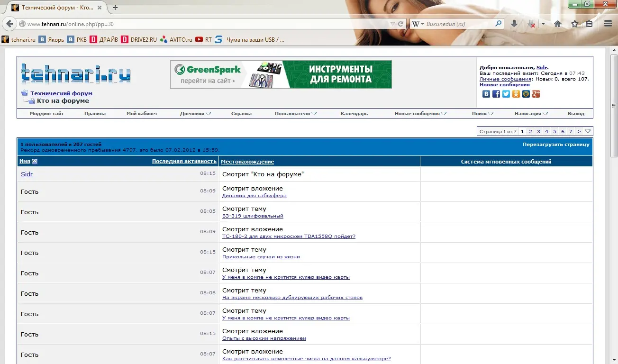Share the page via the Google+ icon
The width and height of the screenshot is (618, 364).
536,94
